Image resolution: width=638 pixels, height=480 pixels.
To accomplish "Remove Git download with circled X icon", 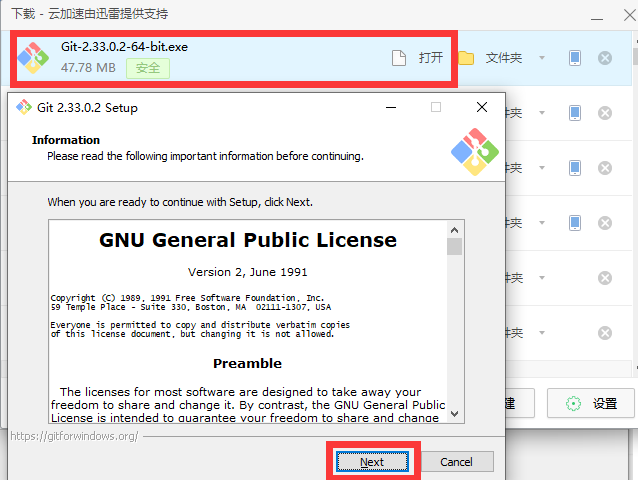I will (605, 58).
